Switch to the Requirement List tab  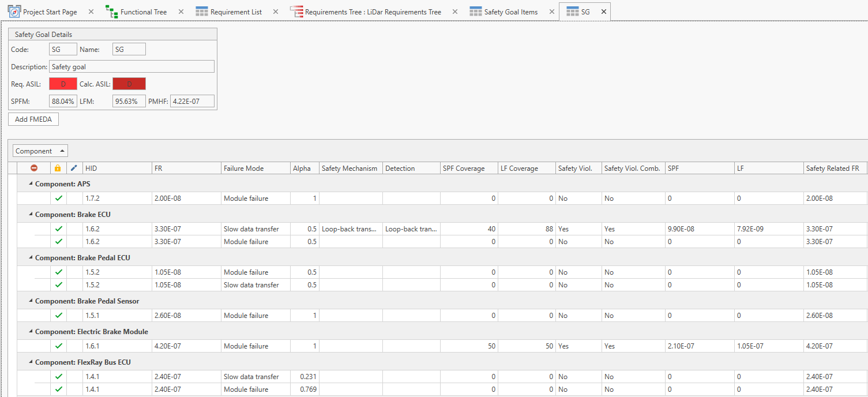click(x=235, y=12)
